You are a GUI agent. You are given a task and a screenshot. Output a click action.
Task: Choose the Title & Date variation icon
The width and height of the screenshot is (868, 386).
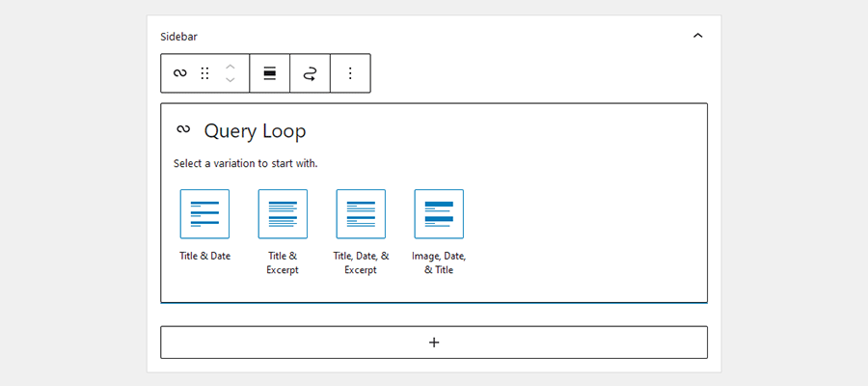coord(204,213)
